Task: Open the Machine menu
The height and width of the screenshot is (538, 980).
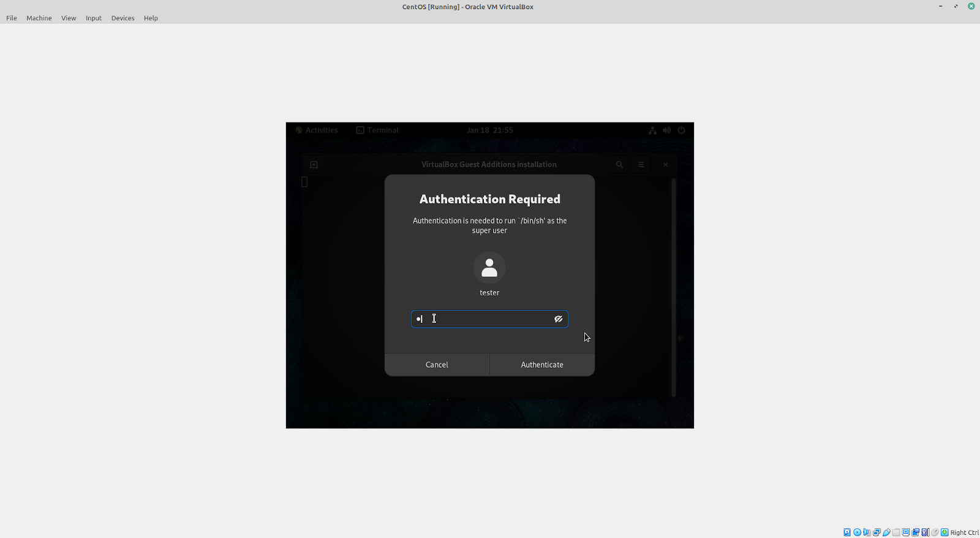Action: (39, 18)
